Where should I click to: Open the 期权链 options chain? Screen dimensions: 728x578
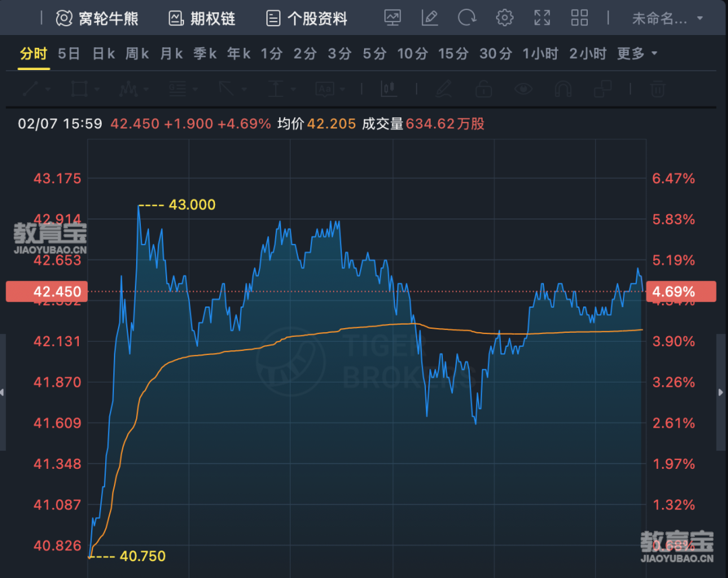(202, 19)
